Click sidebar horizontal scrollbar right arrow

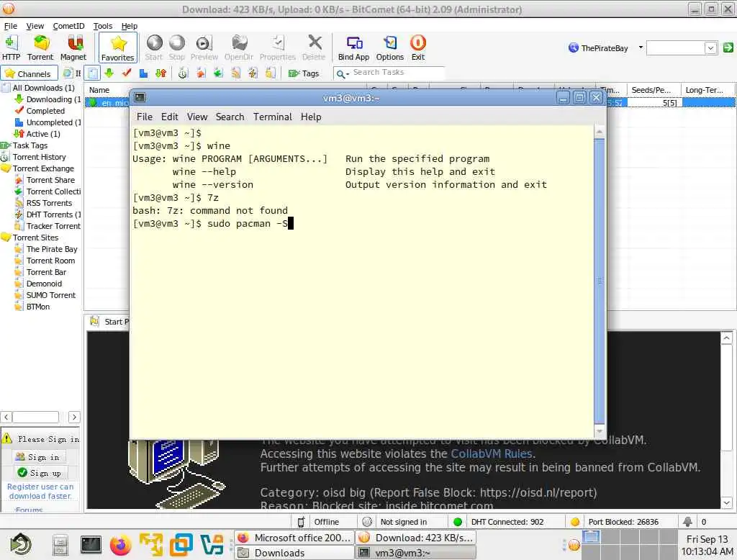[74, 417]
